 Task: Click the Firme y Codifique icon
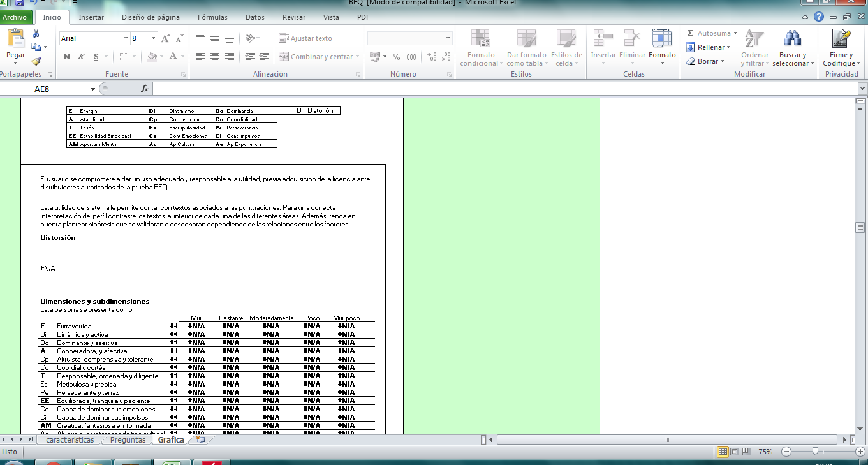coord(842,40)
